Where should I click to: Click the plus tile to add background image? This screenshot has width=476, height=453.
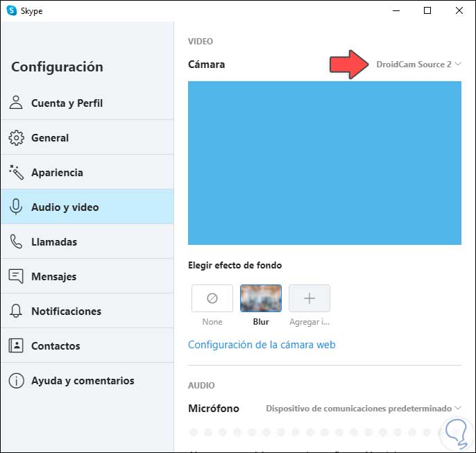tap(309, 298)
